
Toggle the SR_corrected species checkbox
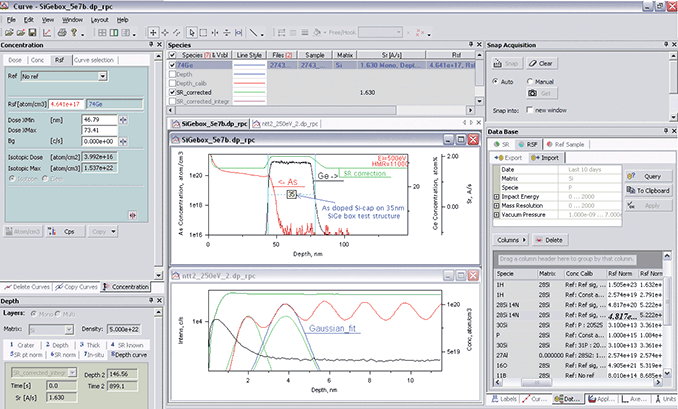(174, 91)
